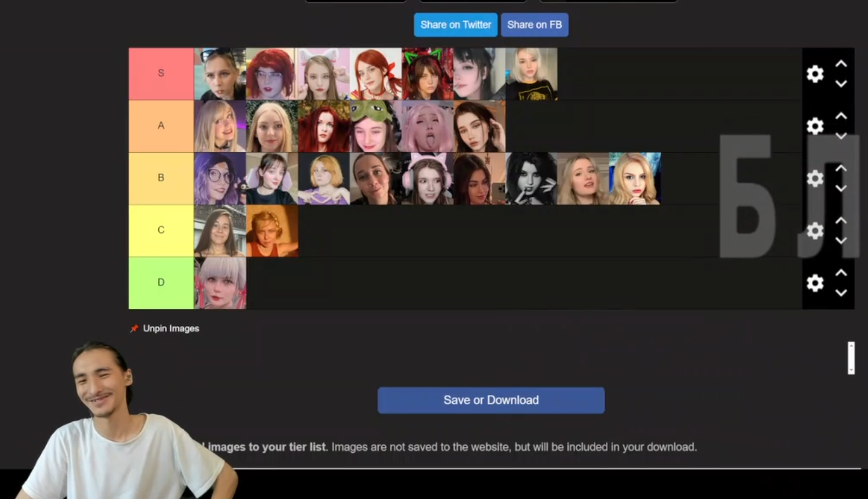Open settings gear for S tier row
Image resolution: width=868 pixels, height=499 pixels.
(x=815, y=74)
